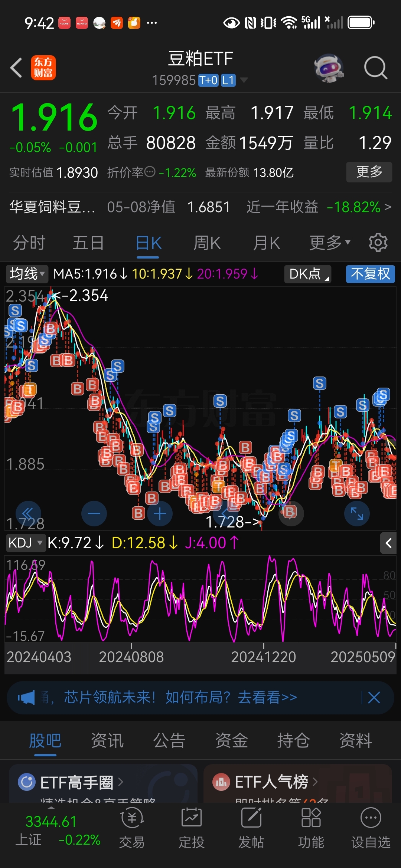Screen dimensions: 401x868
Task: Open the robot assistant avatar
Action: 329,68
